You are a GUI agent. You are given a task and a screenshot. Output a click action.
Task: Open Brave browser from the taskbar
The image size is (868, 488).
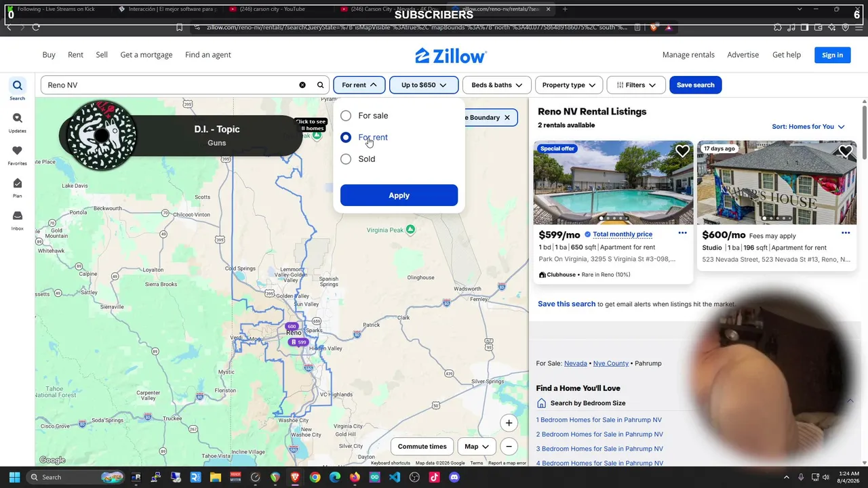coord(295,477)
